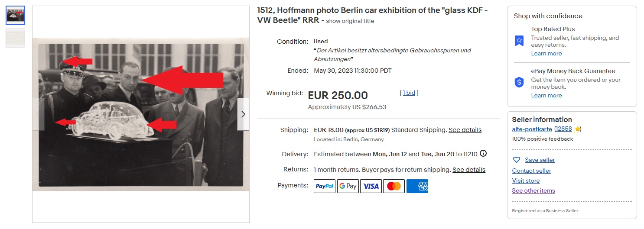Select the second photo thumbnail
Image resolution: width=644 pixels, height=229 pixels.
pos(16,38)
